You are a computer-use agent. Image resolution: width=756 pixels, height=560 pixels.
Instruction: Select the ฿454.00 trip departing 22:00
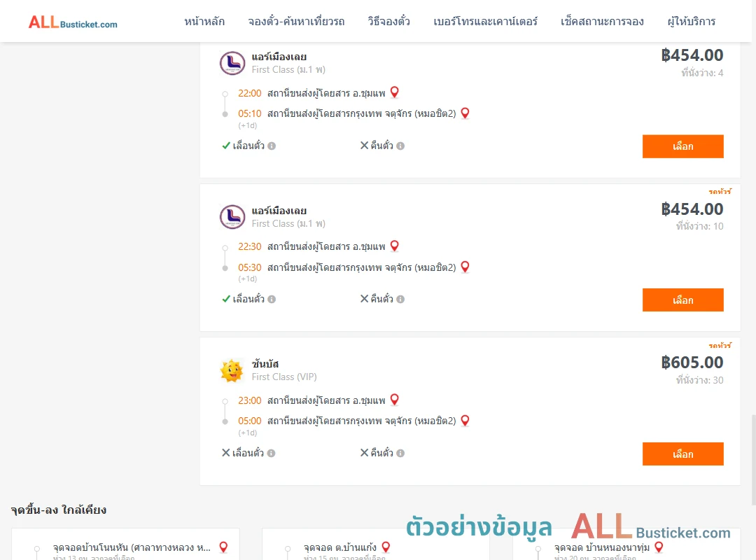pos(682,146)
